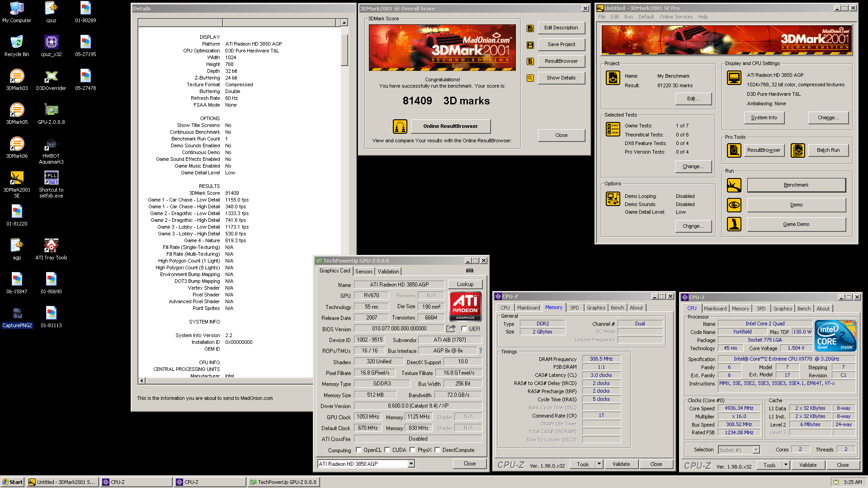
Task: Click the Save Project floppy icon
Action: coord(530,45)
